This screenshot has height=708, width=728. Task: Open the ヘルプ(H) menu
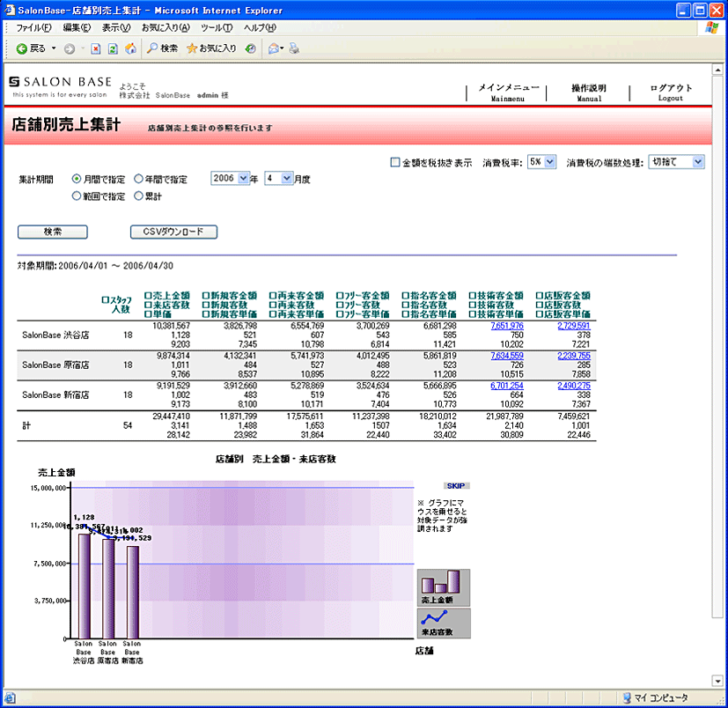point(260,28)
